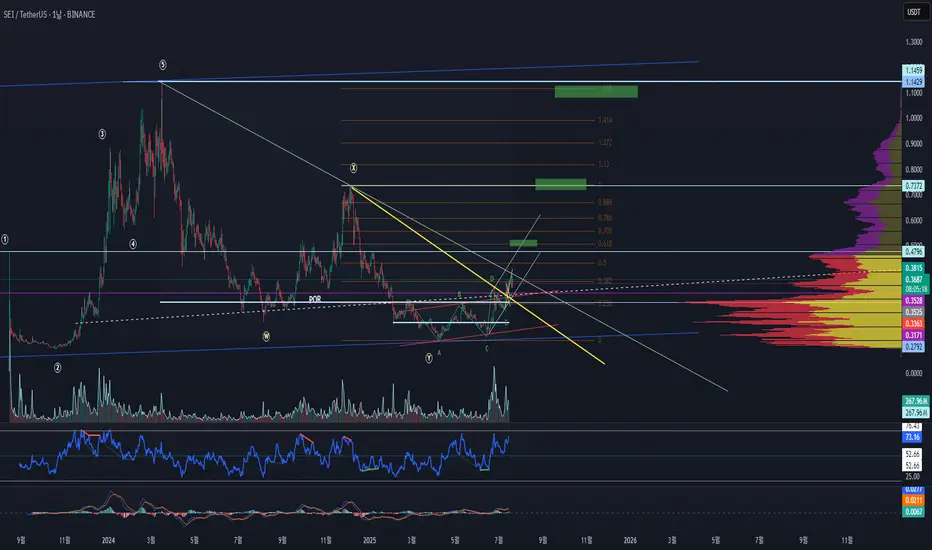Image resolution: width=932 pixels, height=550 pixels.
Task: Click the blue 73.16 RSI value label
Action: pyautogui.click(x=912, y=437)
